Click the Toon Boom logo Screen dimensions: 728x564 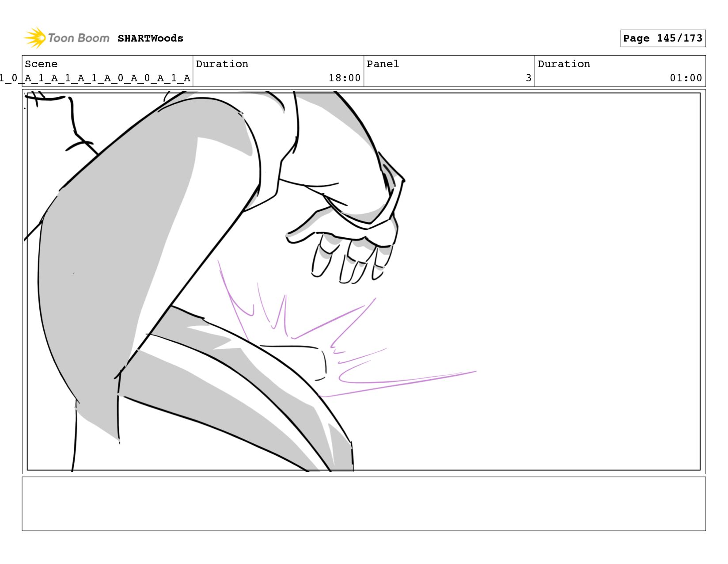click(66, 38)
